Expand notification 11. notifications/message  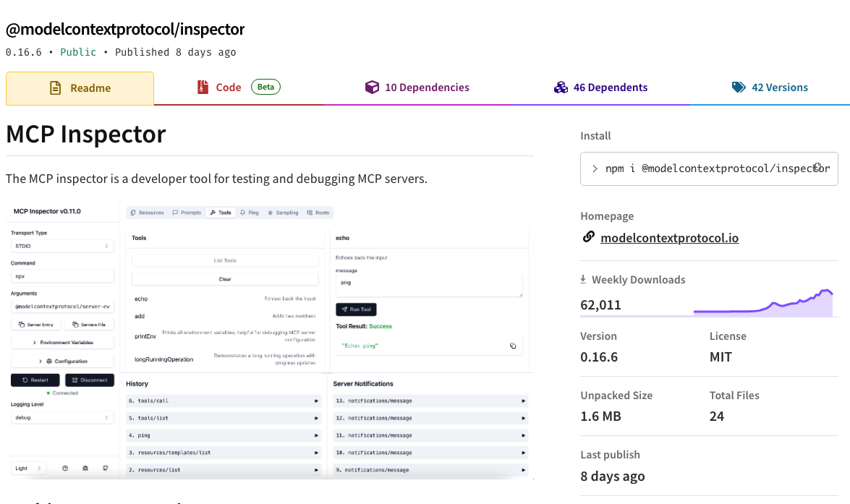430,436
